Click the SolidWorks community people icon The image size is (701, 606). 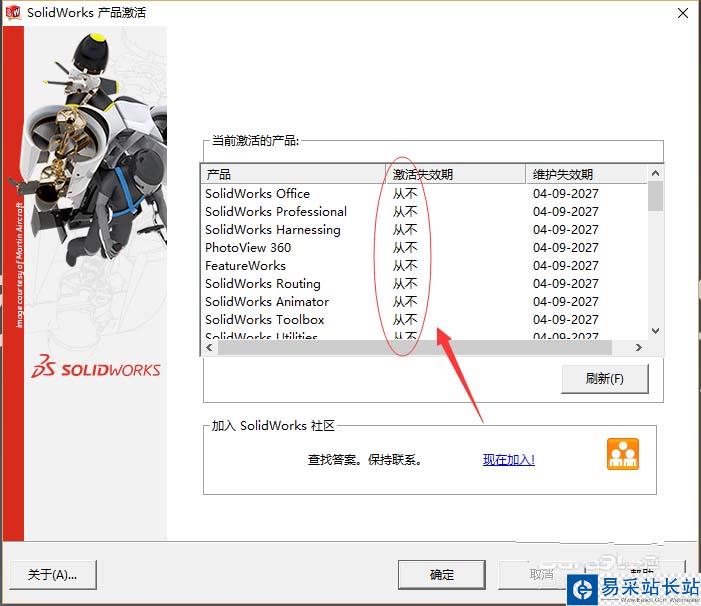[x=623, y=454]
